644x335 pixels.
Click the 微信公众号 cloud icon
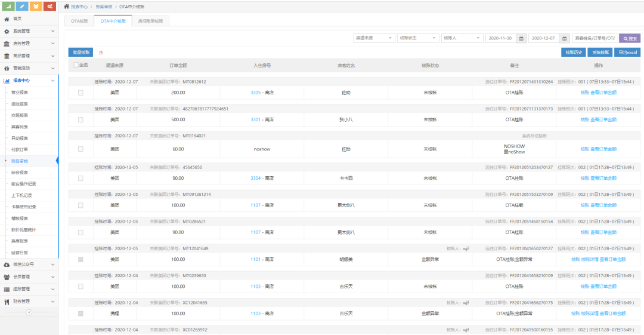click(x=7, y=265)
